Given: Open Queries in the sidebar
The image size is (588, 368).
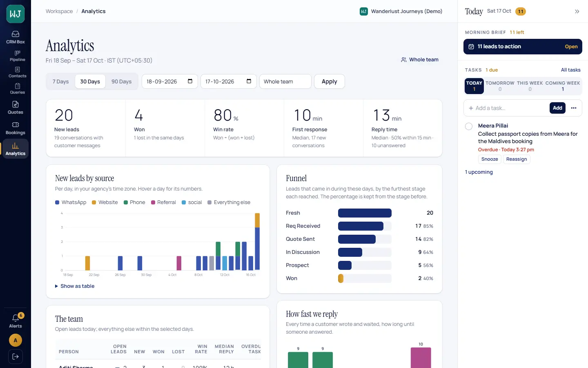Looking at the screenshot, I should click(x=17, y=89).
